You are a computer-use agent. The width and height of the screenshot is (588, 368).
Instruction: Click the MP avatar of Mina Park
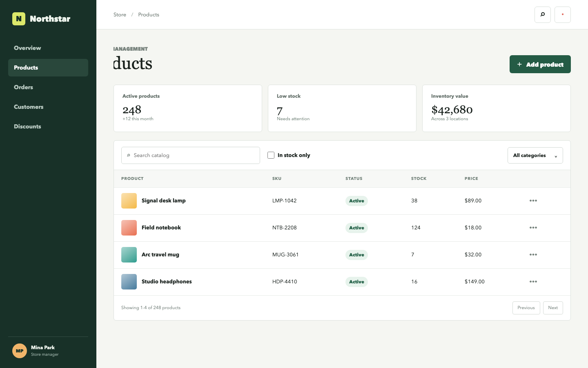click(x=20, y=351)
